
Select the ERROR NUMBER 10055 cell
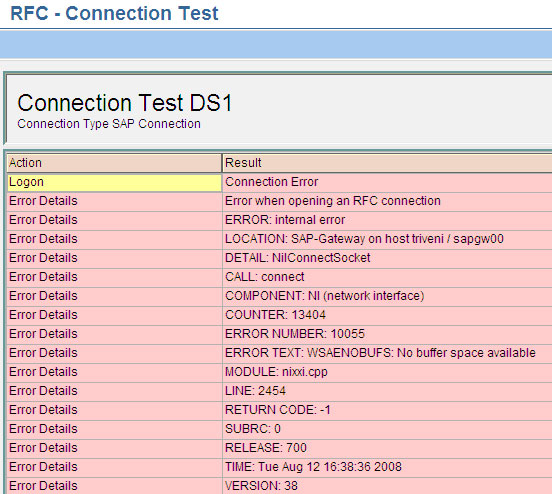pyautogui.click(x=387, y=334)
